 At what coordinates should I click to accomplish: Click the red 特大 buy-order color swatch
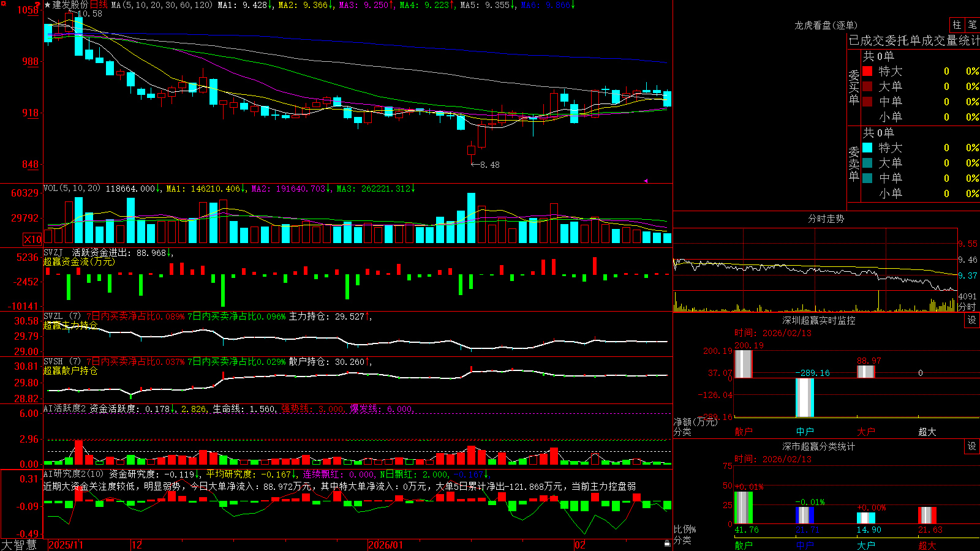[x=867, y=71]
